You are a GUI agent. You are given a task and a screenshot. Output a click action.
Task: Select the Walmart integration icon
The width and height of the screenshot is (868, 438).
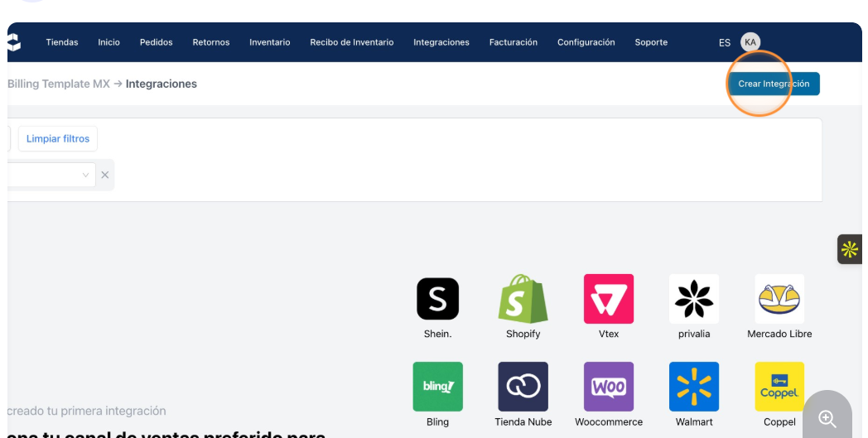pyautogui.click(x=693, y=387)
